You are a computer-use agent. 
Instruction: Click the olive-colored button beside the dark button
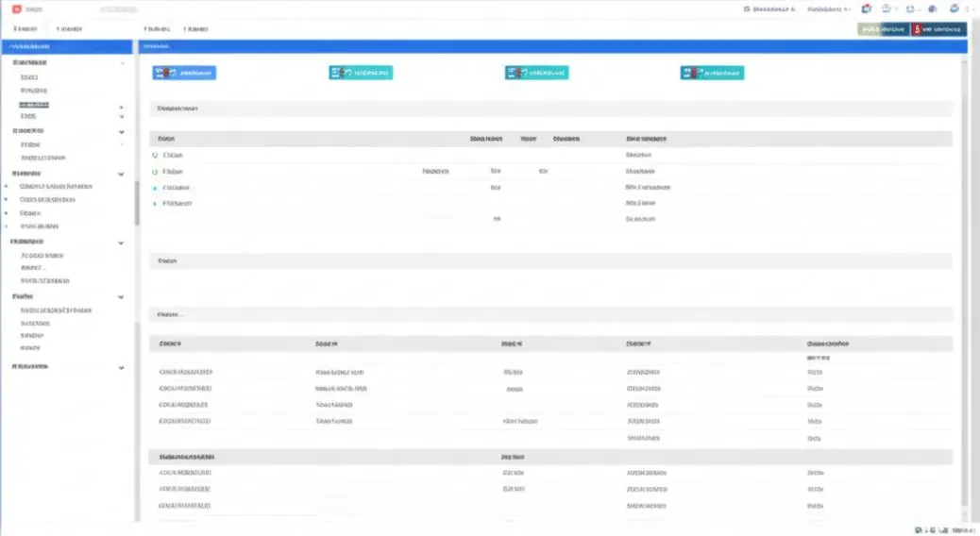click(x=884, y=29)
